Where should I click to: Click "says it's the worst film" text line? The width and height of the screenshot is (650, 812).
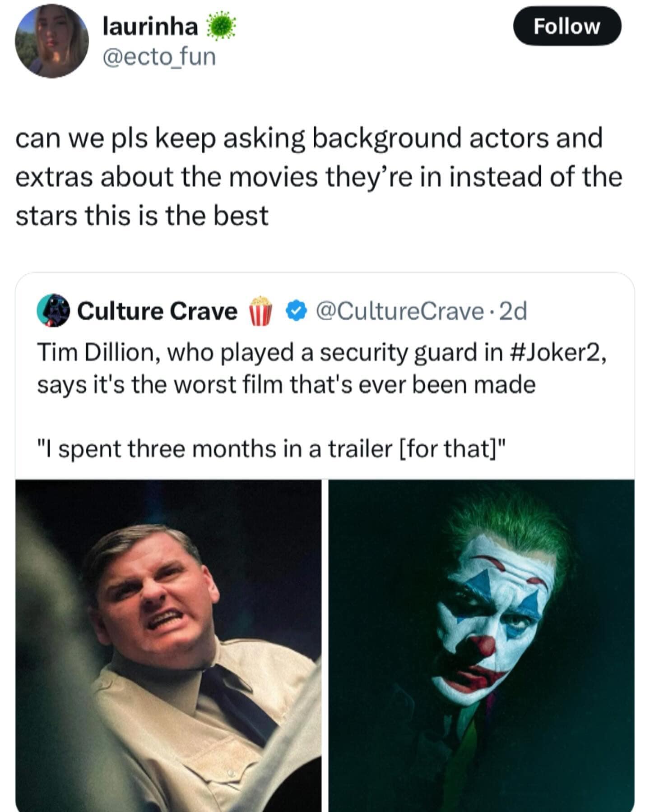point(286,385)
